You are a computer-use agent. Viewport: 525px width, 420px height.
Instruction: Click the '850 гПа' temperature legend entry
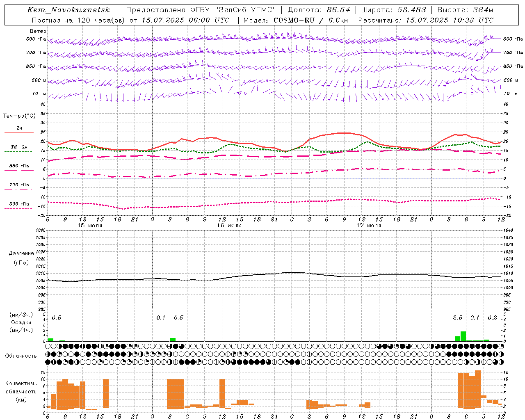pos(19,166)
